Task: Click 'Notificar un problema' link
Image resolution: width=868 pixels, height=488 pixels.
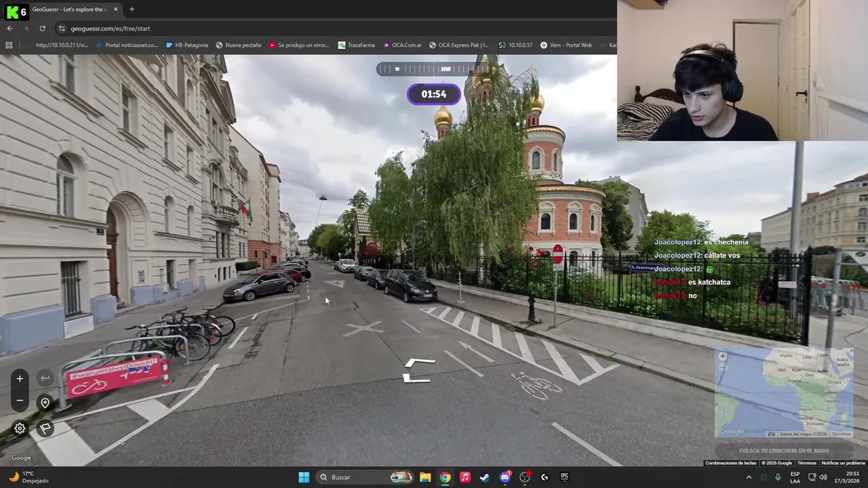Action: coord(843,463)
